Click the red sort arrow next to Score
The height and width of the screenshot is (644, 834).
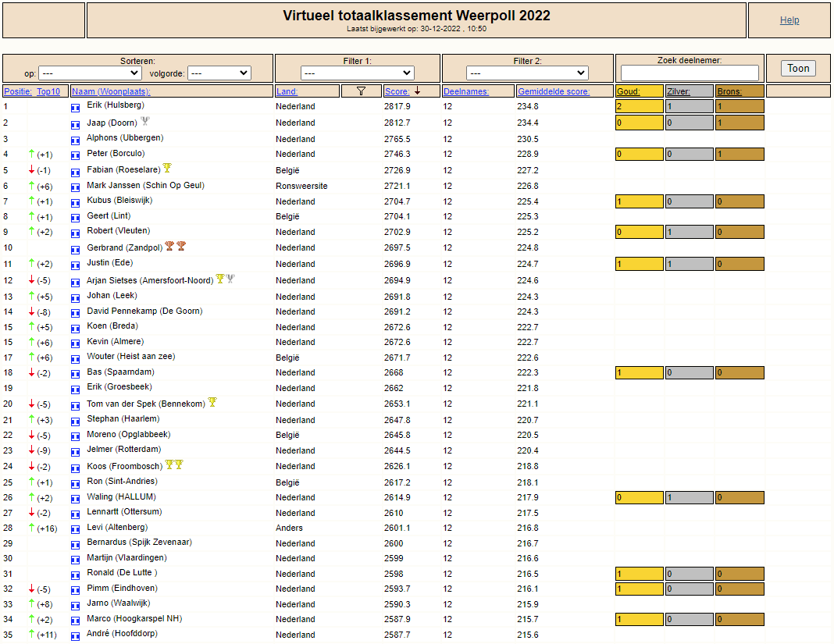pyautogui.click(x=418, y=91)
